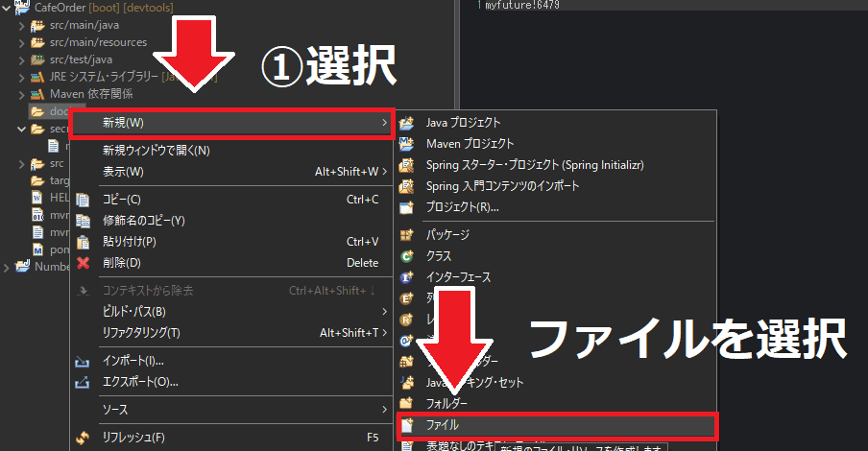
Task: Expand the src/main/java tree node
Action: pos(22,25)
